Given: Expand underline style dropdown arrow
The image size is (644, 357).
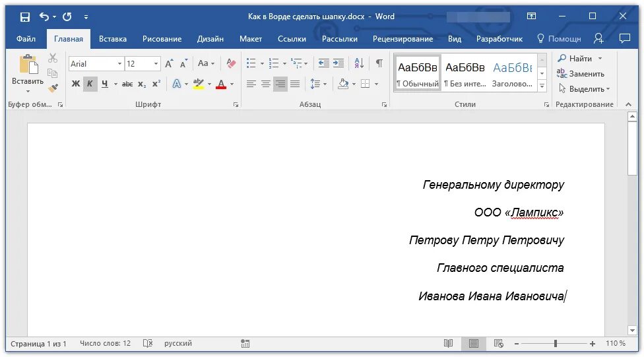Looking at the screenshot, I should pos(115,84).
